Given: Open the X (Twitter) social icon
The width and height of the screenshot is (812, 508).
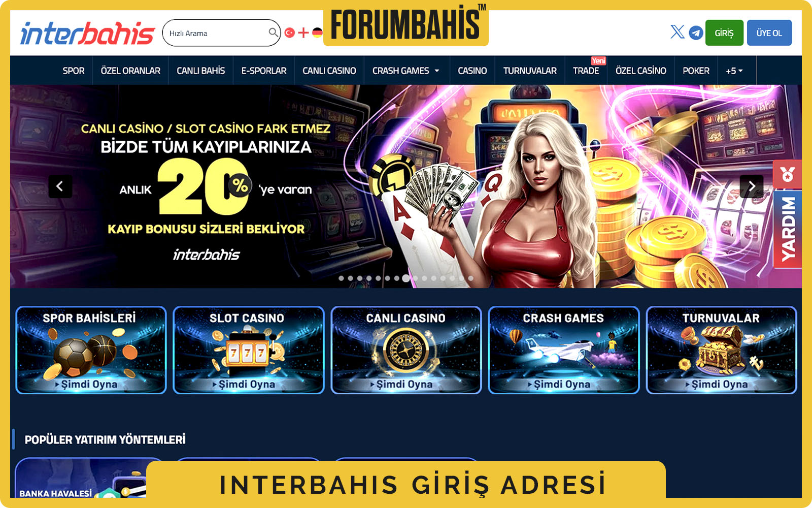Looking at the screenshot, I should click(x=678, y=32).
